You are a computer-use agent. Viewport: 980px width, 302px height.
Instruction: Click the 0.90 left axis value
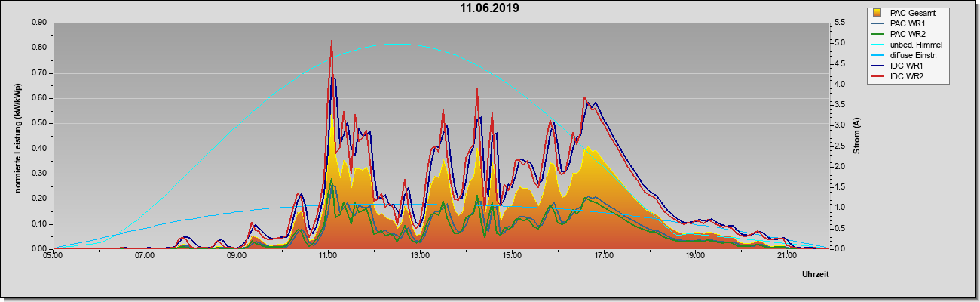(x=39, y=23)
